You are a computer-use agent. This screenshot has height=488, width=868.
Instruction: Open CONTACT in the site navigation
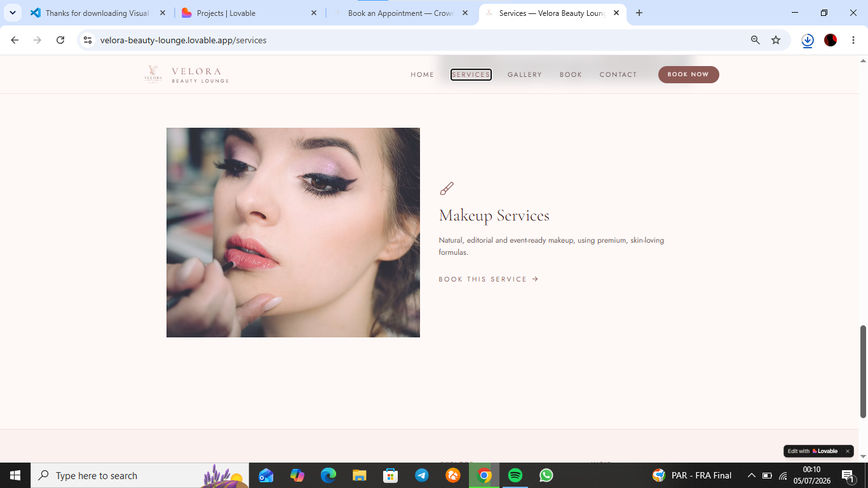point(618,75)
